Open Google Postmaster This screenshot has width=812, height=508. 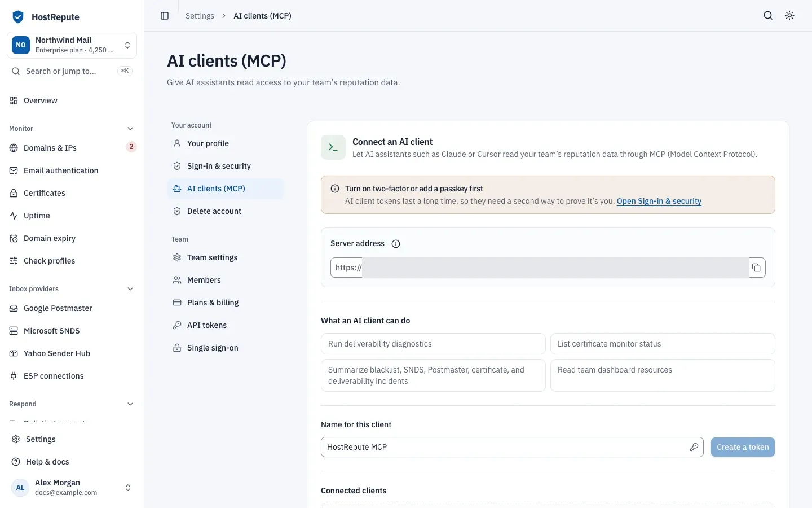tap(72, 308)
